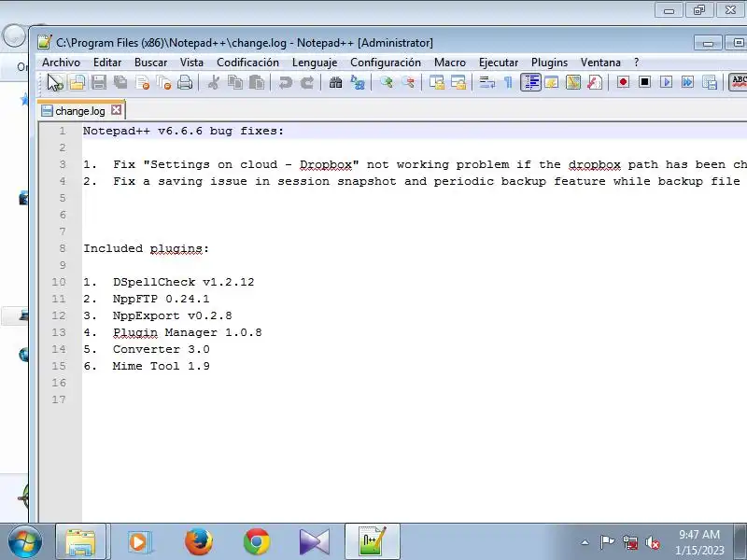Open the Plugins menu

pos(549,63)
